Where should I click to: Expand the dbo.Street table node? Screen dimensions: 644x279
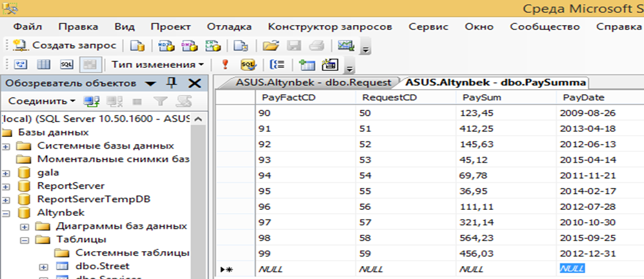(45, 267)
